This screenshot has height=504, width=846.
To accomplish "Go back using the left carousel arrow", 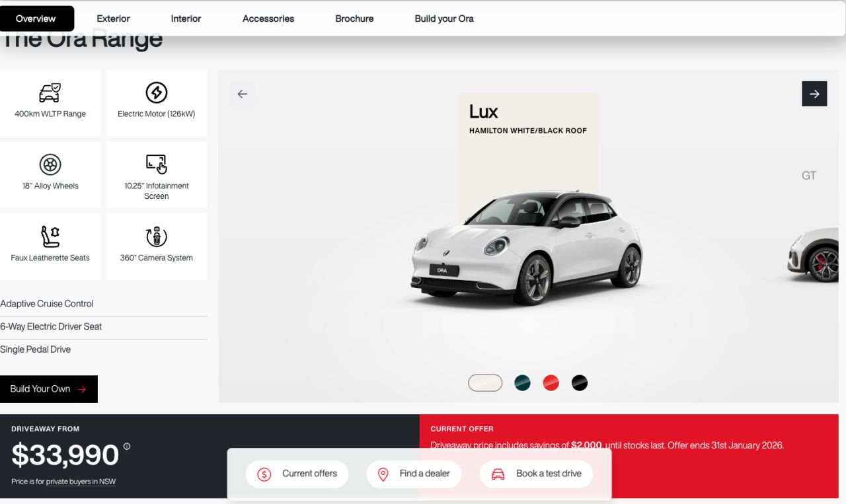I will pos(243,93).
